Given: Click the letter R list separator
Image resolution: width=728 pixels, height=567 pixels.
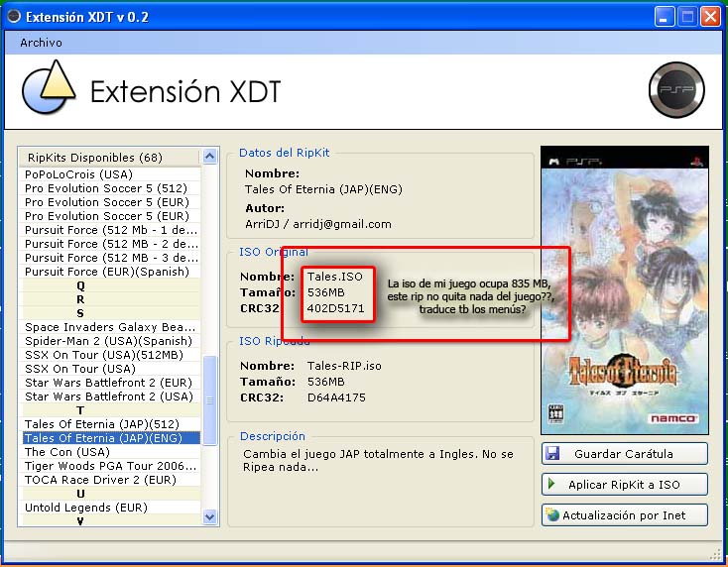Looking at the screenshot, I should [x=111, y=299].
